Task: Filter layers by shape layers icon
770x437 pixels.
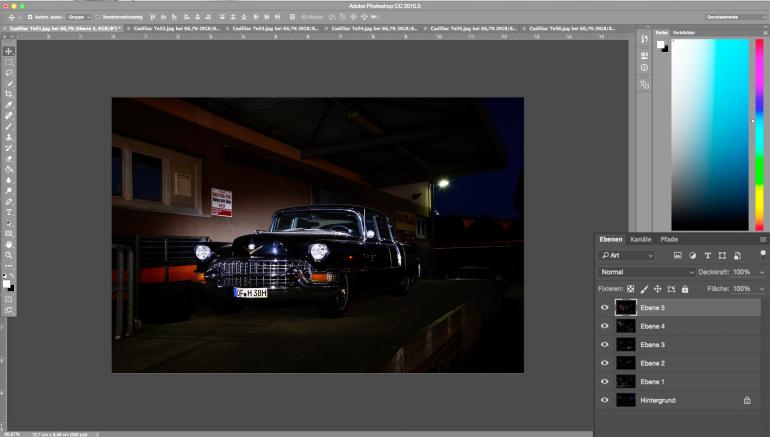Action: point(722,255)
